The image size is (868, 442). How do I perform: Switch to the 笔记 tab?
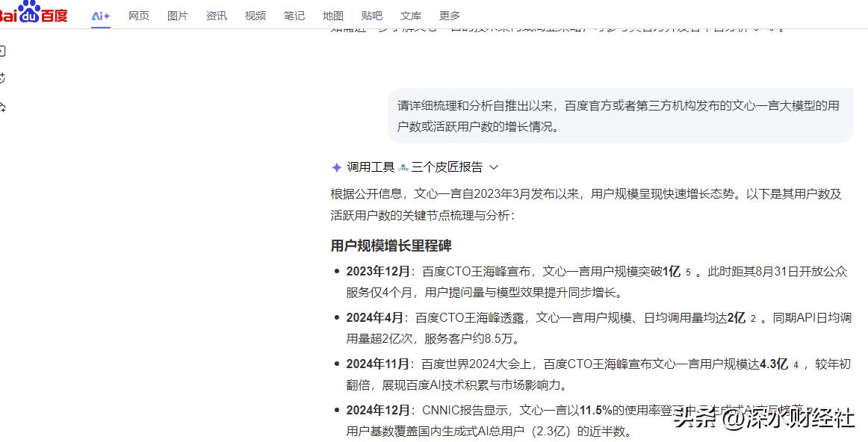click(294, 16)
